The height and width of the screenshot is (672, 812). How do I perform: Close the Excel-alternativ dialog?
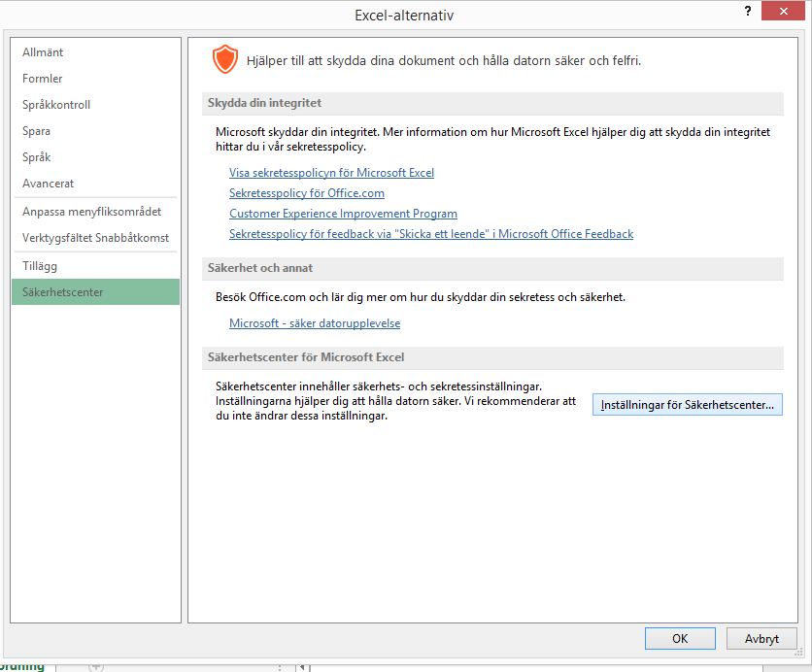pos(783,11)
